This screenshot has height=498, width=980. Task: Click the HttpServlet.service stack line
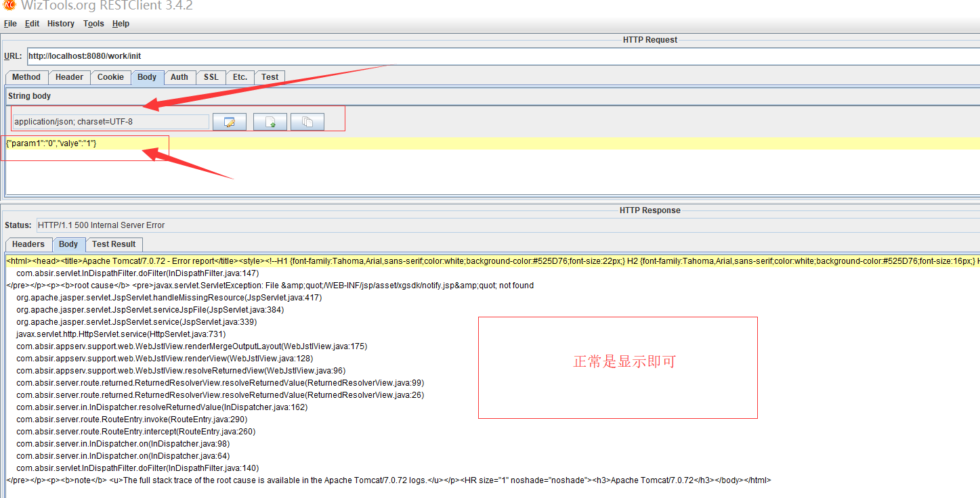point(121,334)
